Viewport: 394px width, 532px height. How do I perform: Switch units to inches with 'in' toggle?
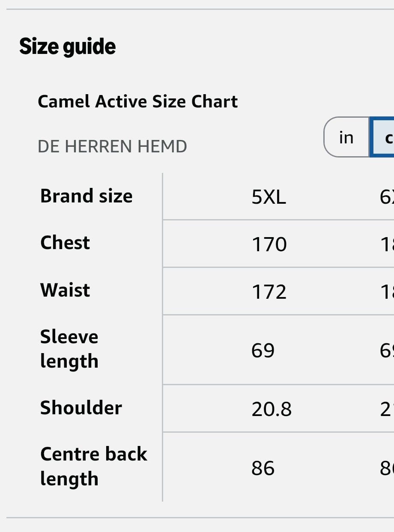click(346, 137)
